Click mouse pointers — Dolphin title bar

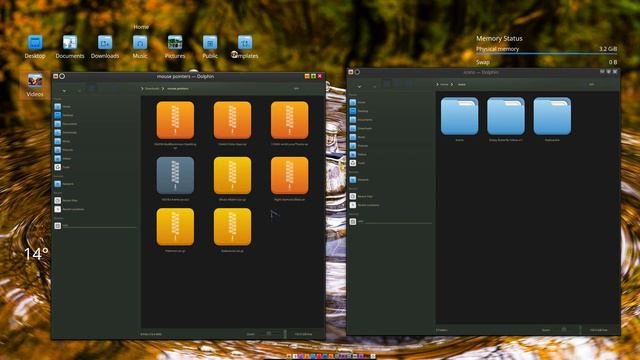185,76
